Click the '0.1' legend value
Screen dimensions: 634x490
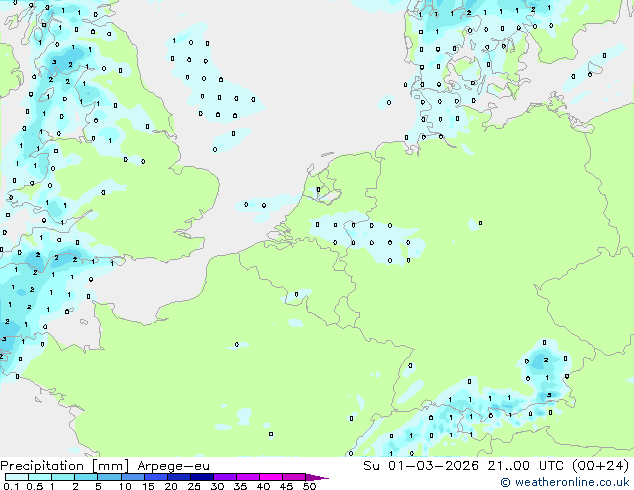pos(12,486)
